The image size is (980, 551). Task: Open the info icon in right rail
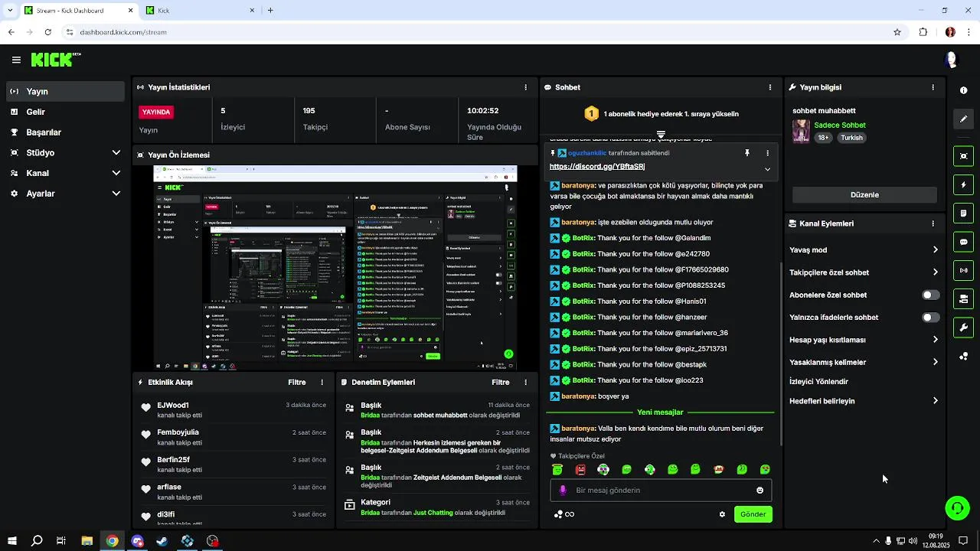(963, 90)
